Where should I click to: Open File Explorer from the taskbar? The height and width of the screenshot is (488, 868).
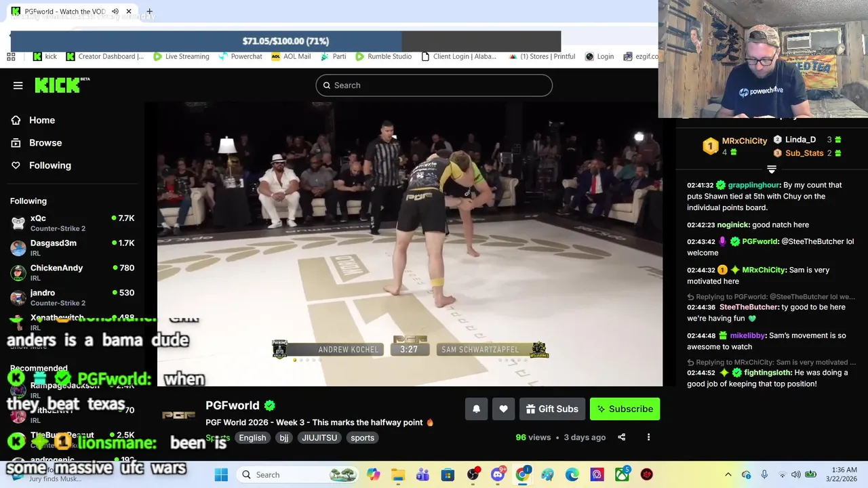tap(398, 474)
